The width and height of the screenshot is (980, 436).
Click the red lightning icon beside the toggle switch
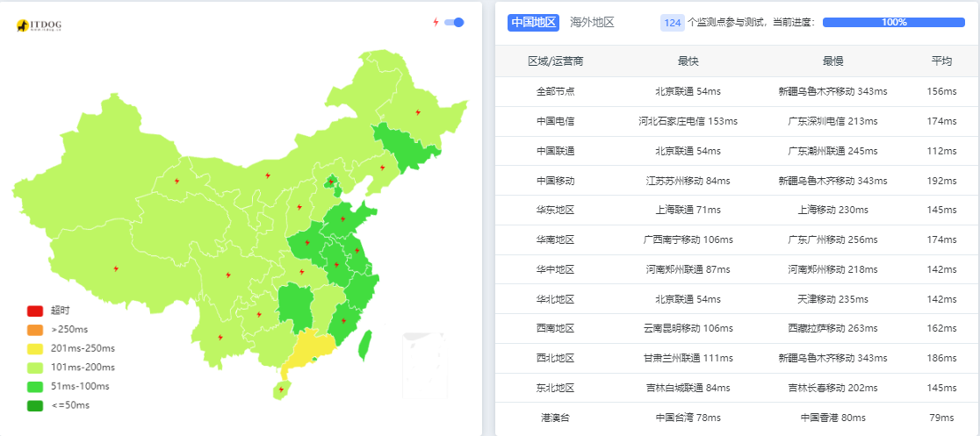click(x=436, y=23)
